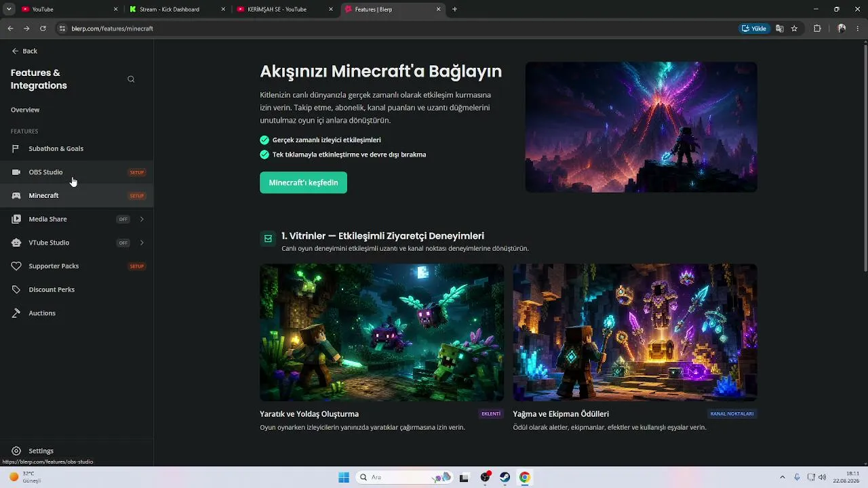
Task: Close the KERİMŞAH SE - YouTube tab
Action: click(331, 9)
